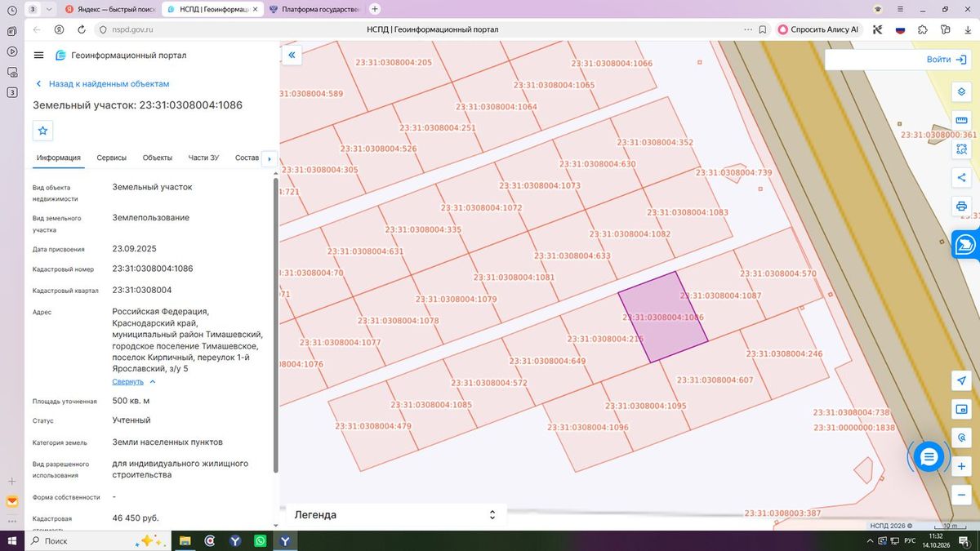Select parcel 23:31:0308004:607 on map

(x=715, y=380)
